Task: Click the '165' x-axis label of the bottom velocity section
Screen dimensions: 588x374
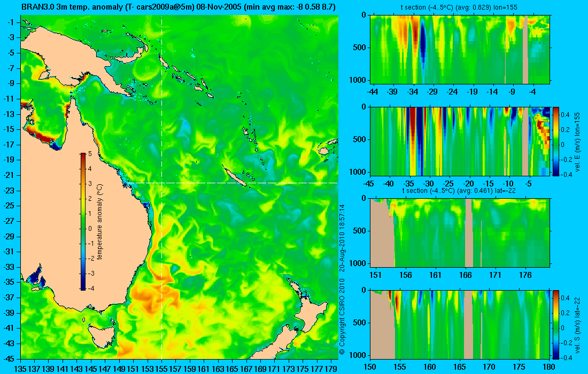Action: point(459,367)
